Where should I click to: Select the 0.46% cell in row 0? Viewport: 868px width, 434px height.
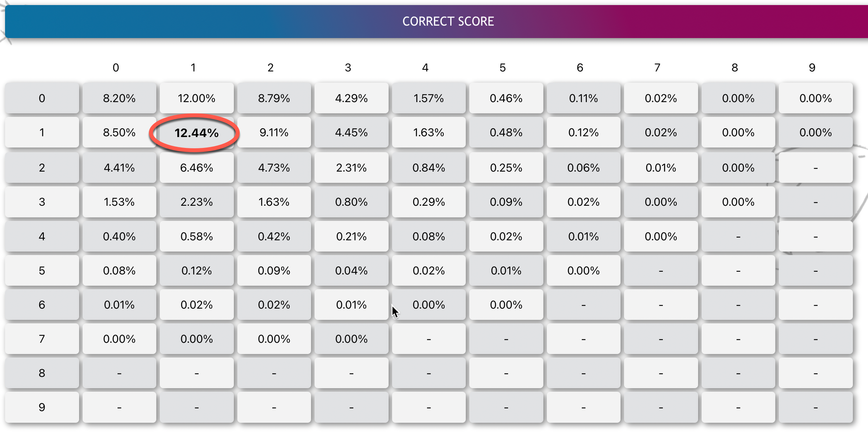coord(506,98)
